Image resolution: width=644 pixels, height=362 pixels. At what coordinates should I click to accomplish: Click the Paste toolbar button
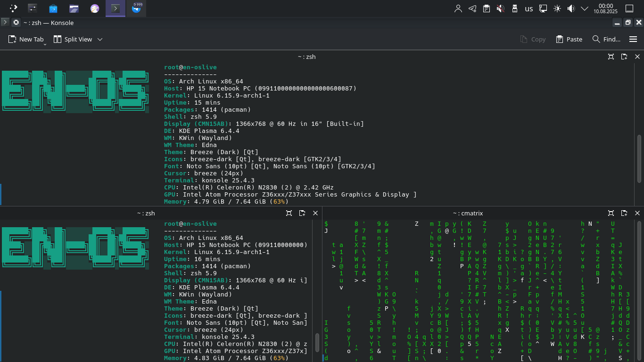pos(569,40)
